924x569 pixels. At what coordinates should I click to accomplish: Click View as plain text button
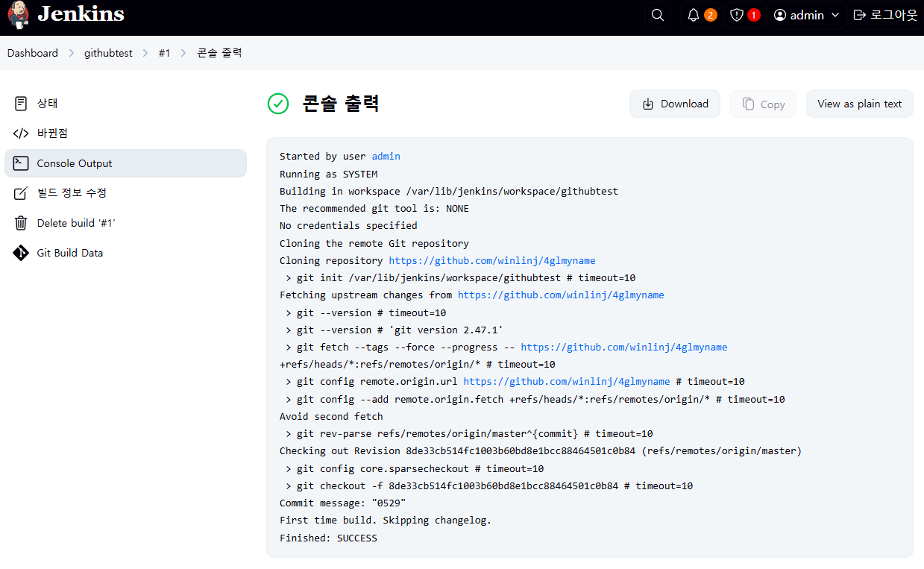pos(860,104)
